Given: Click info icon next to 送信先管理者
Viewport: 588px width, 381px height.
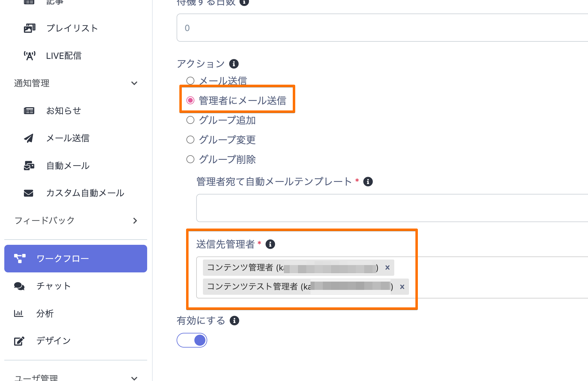Looking at the screenshot, I should 270,244.
